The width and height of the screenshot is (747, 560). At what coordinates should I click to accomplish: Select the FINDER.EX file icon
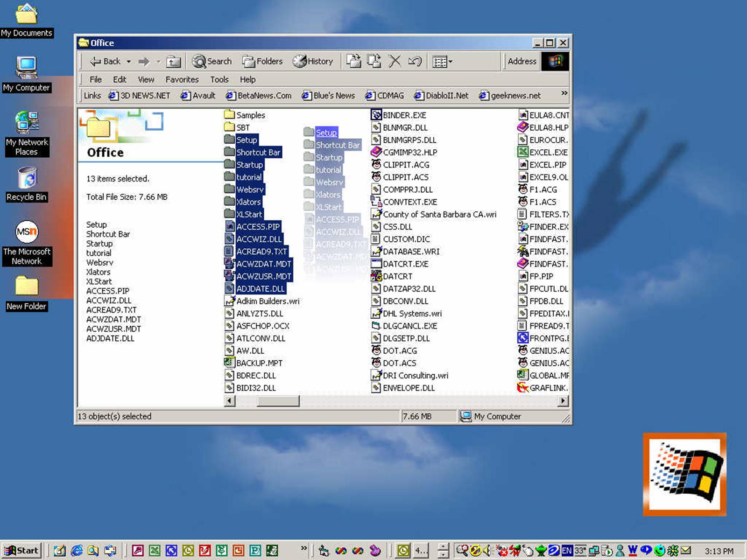(522, 226)
